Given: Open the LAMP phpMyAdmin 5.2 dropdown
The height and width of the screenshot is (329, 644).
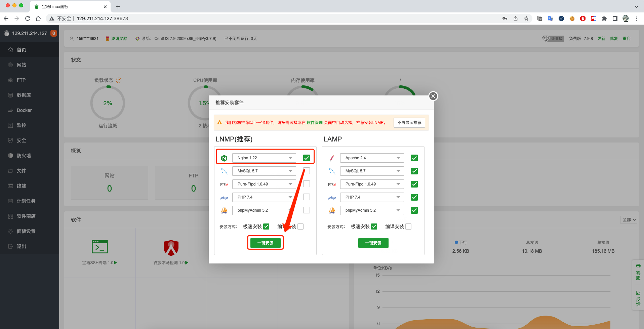Looking at the screenshot, I should [372, 210].
